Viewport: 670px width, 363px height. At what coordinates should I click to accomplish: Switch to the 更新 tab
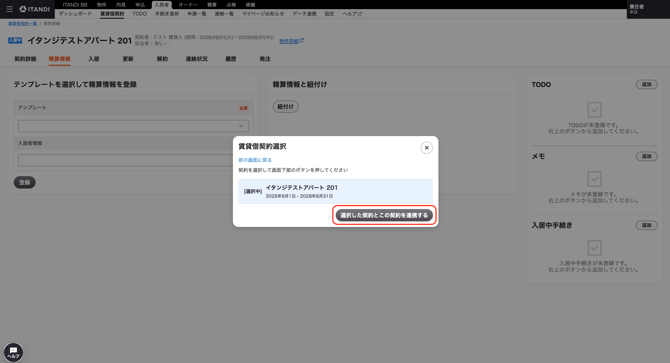tap(128, 59)
